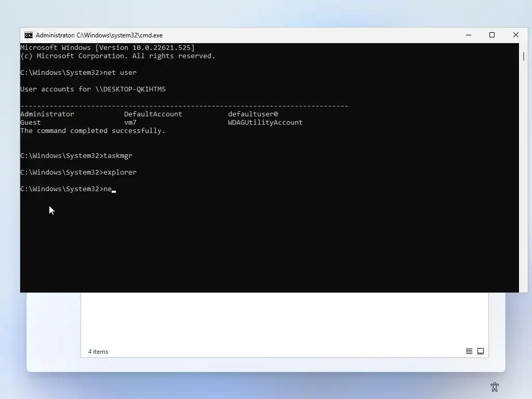
Task: Click the 'Administrator: C:\Windows\system32\cmd.exe' title text
Action: coord(99,35)
